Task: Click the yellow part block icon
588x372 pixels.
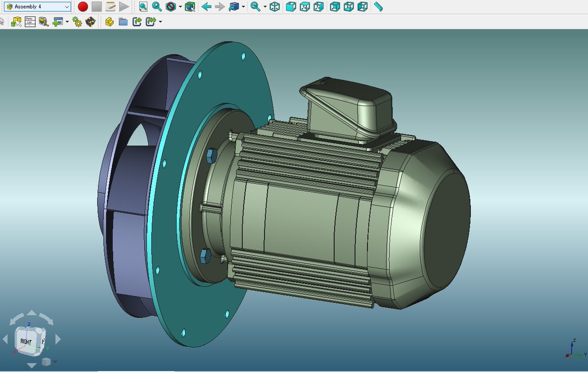Action: pos(109,22)
